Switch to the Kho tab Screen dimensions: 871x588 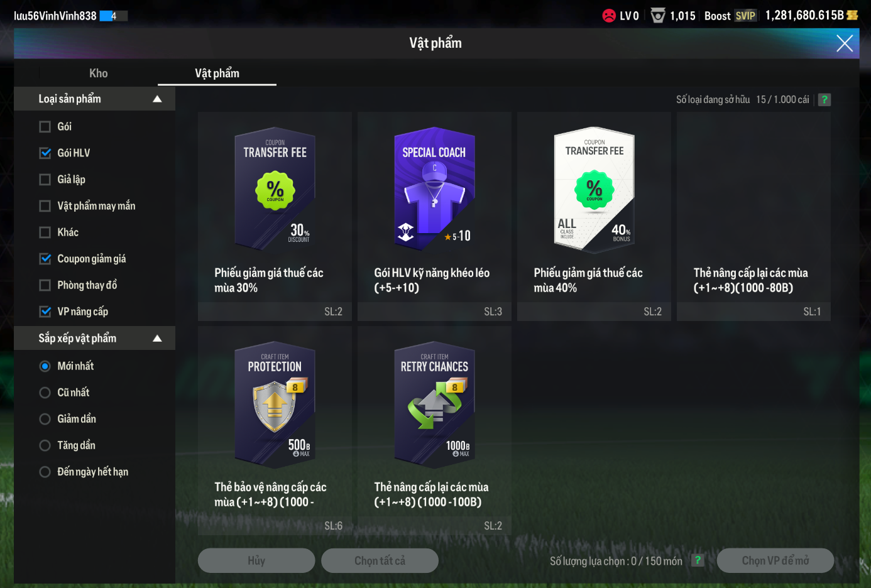[98, 73]
